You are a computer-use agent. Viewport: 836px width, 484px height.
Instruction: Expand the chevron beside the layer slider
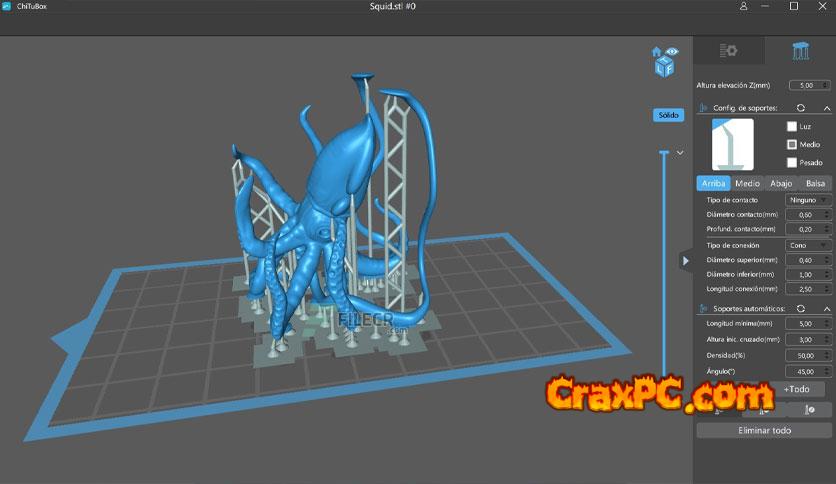coord(680,153)
